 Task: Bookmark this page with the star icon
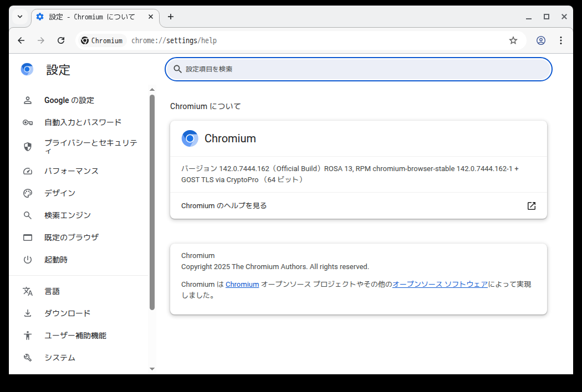(x=513, y=40)
